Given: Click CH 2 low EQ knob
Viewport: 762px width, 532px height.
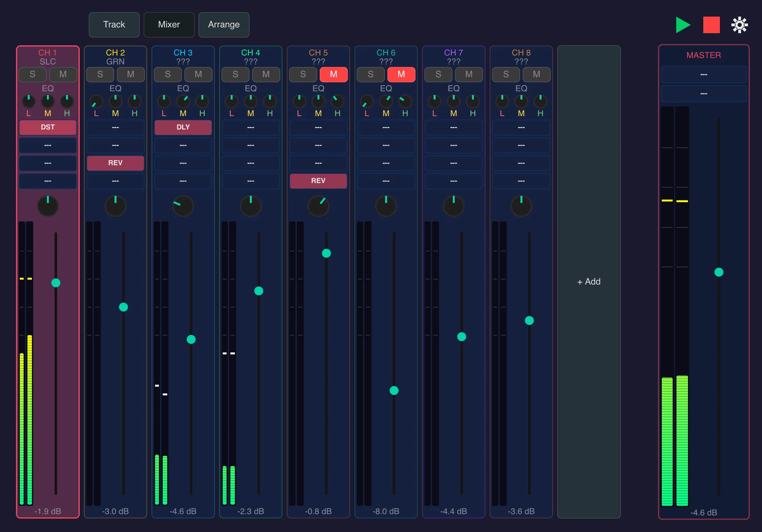Looking at the screenshot, I should pyautogui.click(x=96, y=101).
